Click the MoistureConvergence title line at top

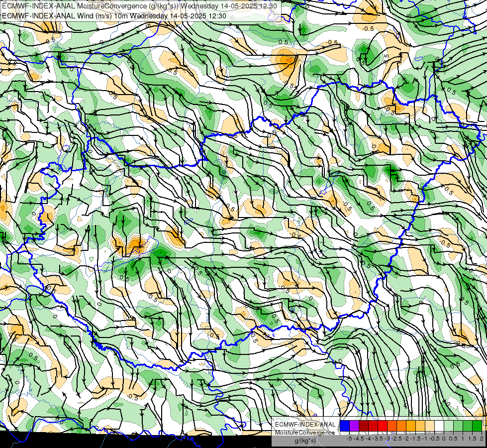(x=139, y=6)
